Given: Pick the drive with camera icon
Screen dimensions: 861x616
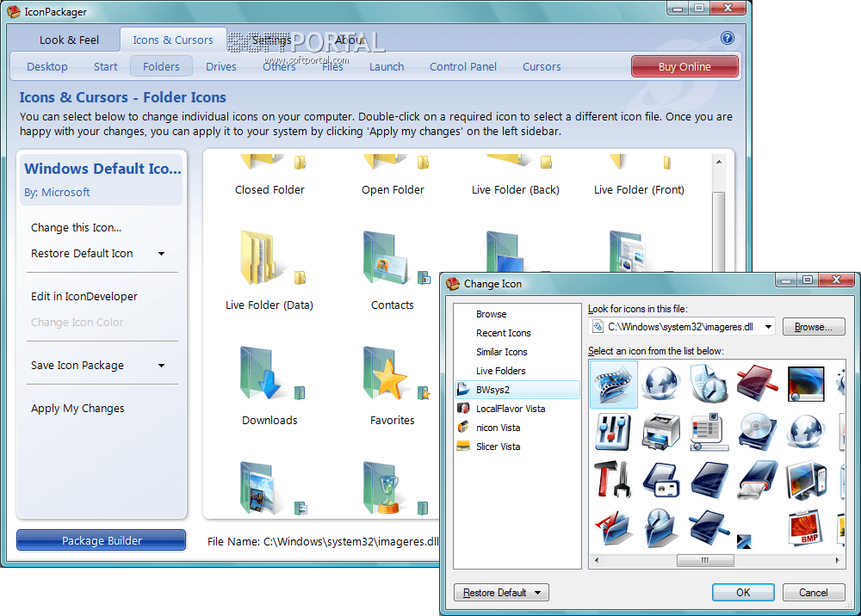Looking at the screenshot, I should coord(661,480).
